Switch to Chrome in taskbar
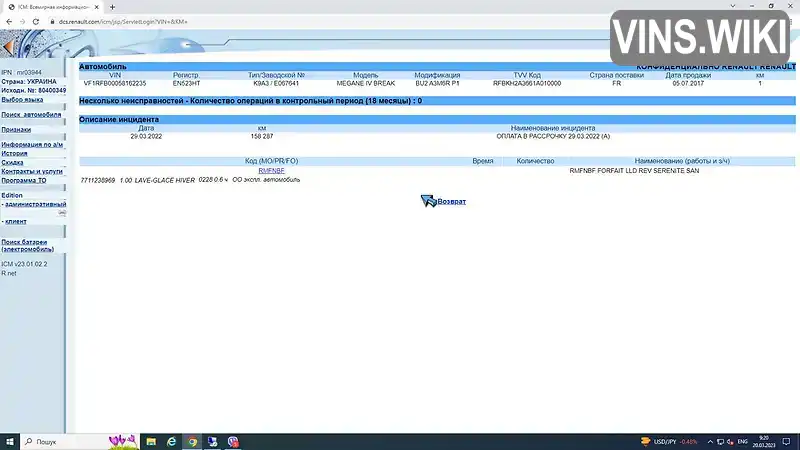 (x=192, y=441)
